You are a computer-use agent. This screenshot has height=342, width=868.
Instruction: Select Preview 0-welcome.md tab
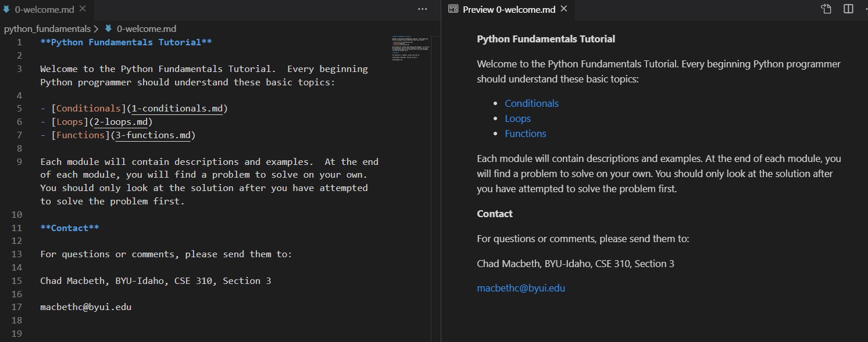(x=509, y=9)
